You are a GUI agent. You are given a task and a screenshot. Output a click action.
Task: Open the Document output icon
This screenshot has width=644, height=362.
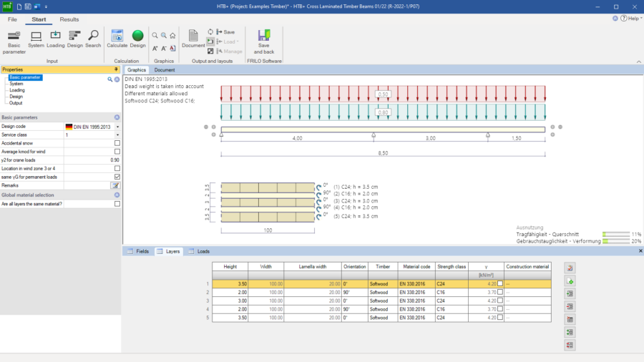[x=192, y=38]
